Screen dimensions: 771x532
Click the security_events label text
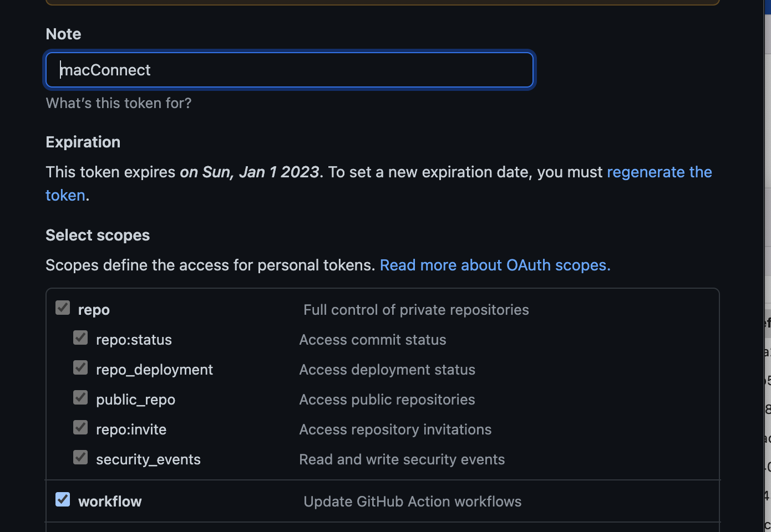pyautogui.click(x=148, y=459)
